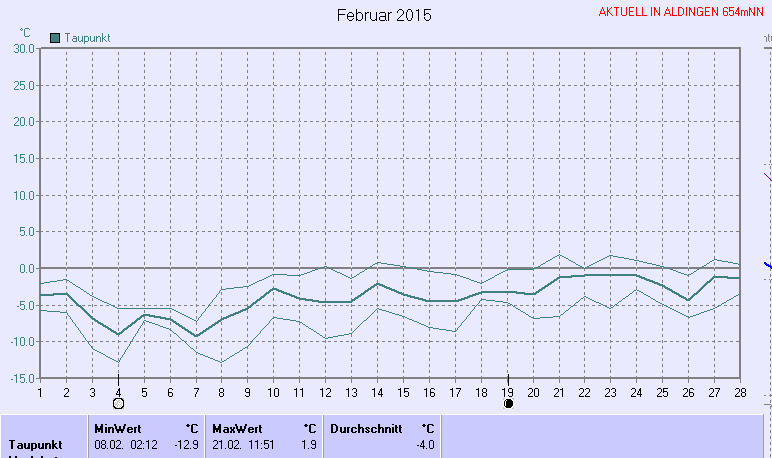
Task: Click the maximum value 1.9 in table
Action: [308, 443]
